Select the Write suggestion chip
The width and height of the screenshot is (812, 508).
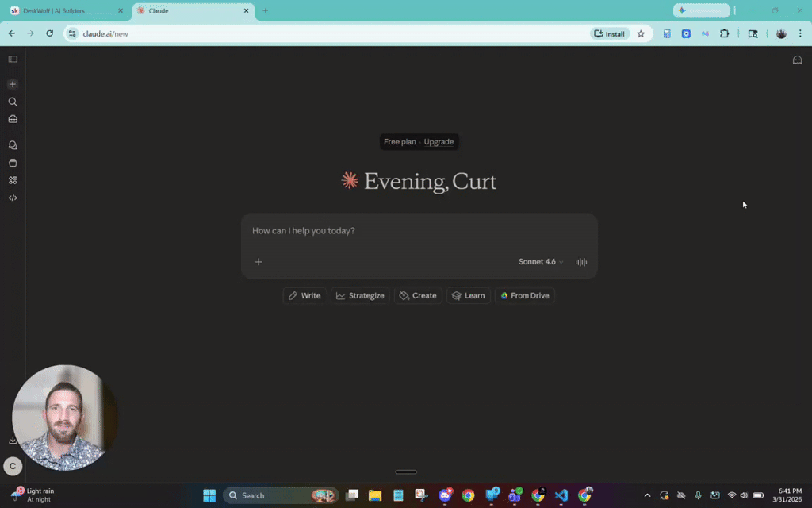[x=304, y=295]
